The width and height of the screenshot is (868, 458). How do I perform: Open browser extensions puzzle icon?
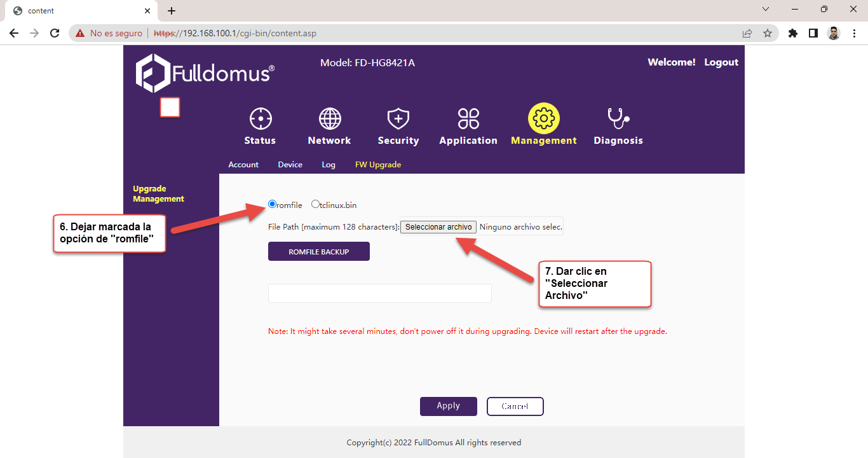click(x=793, y=33)
